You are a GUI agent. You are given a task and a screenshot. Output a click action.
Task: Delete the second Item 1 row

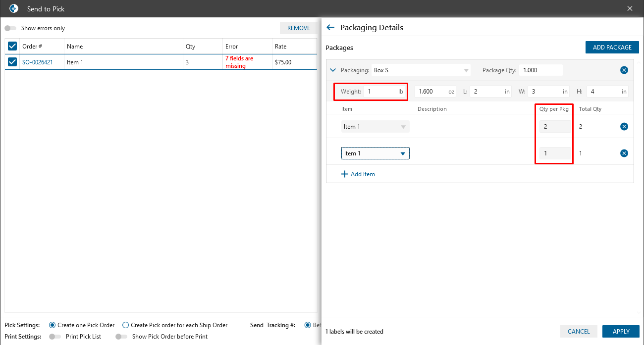click(x=624, y=153)
